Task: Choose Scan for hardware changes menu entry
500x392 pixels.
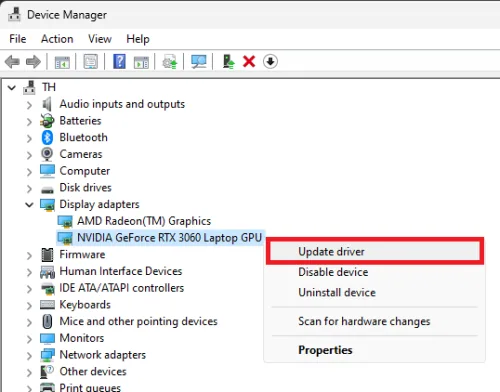Action: (375, 321)
